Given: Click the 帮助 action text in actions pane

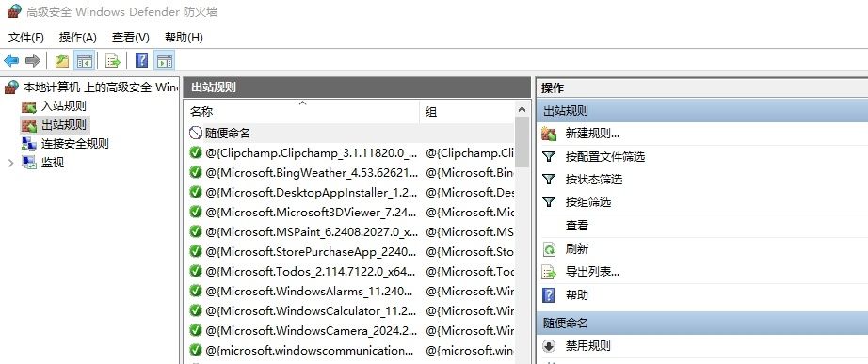Looking at the screenshot, I should 577,294.
